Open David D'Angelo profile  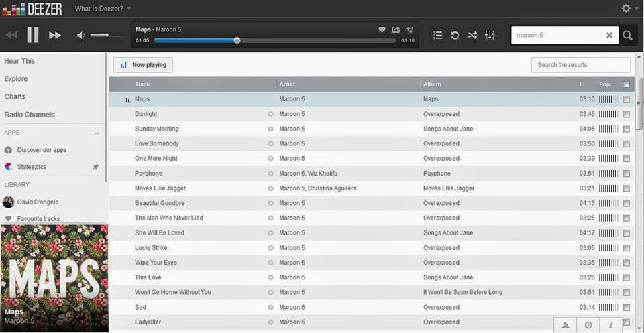(x=38, y=202)
